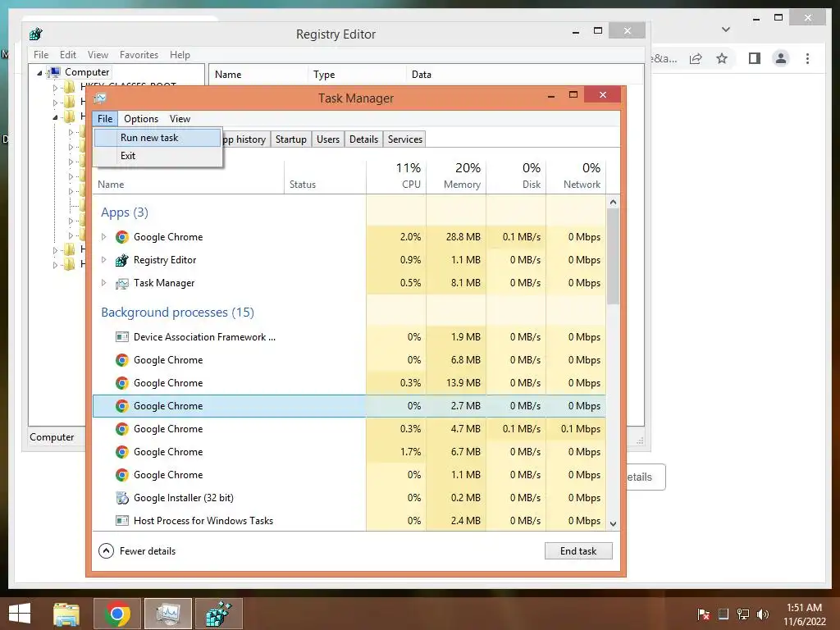The height and width of the screenshot is (630, 840).
Task: Click process list scrollbar down arrow
Action: (x=614, y=524)
